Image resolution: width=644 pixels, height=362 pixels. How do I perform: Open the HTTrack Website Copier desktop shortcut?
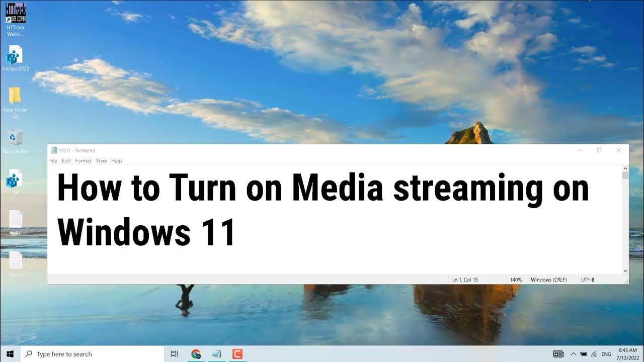(x=16, y=19)
